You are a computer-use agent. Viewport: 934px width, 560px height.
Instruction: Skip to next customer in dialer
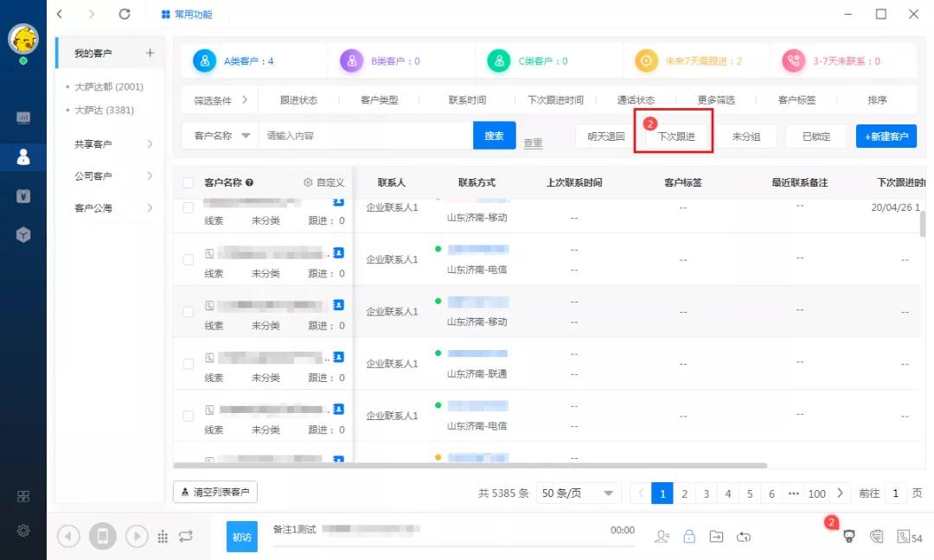(137, 537)
